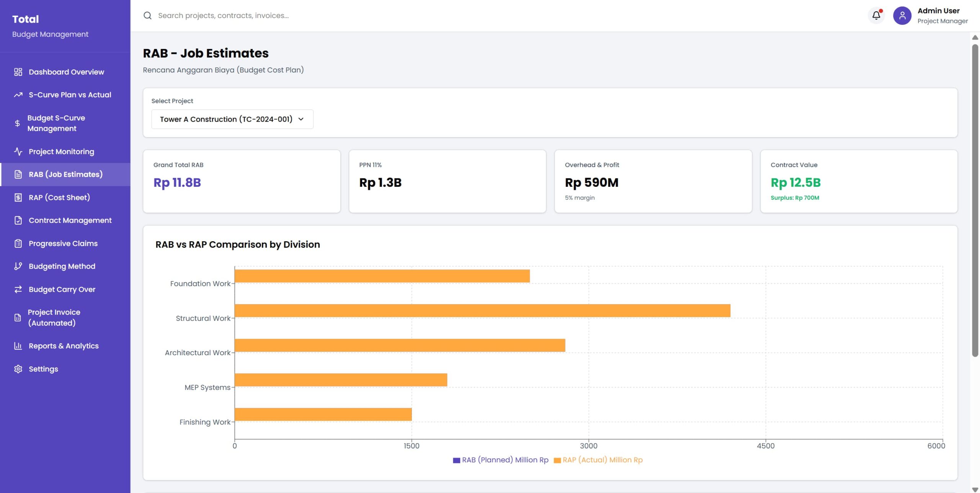Click the search magnifier icon
Image resolution: width=980 pixels, height=493 pixels.
[x=147, y=16]
